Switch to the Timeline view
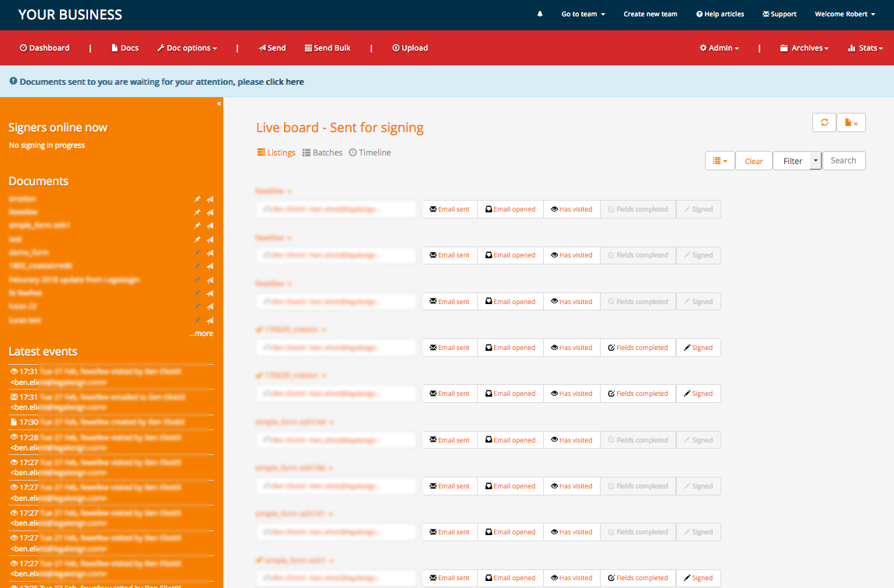 click(x=370, y=152)
